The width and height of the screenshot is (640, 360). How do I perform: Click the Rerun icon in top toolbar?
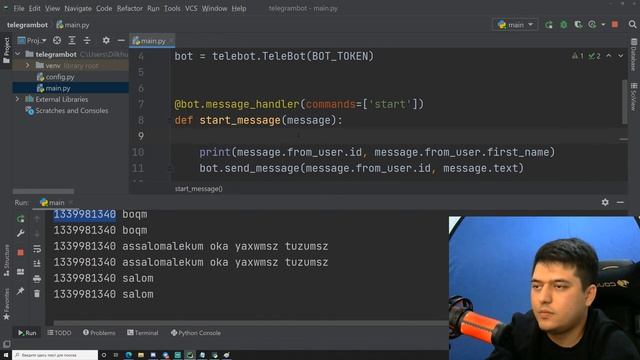pos(549,25)
